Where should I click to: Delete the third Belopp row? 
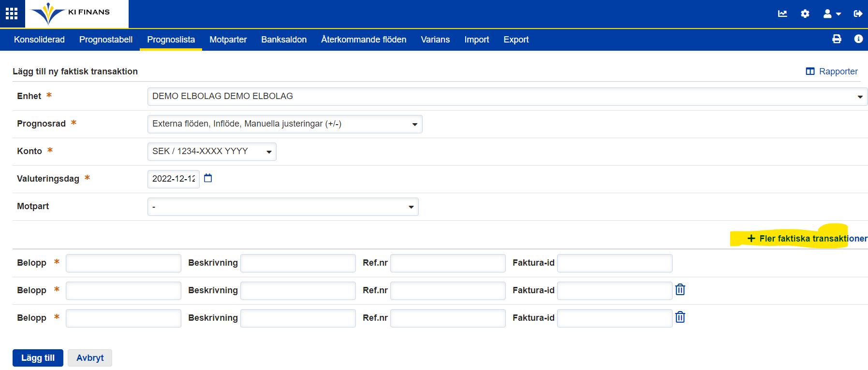point(680,317)
